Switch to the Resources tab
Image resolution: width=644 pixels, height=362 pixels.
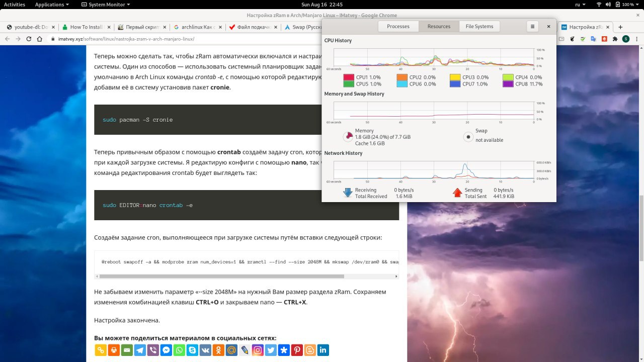tap(439, 26)
